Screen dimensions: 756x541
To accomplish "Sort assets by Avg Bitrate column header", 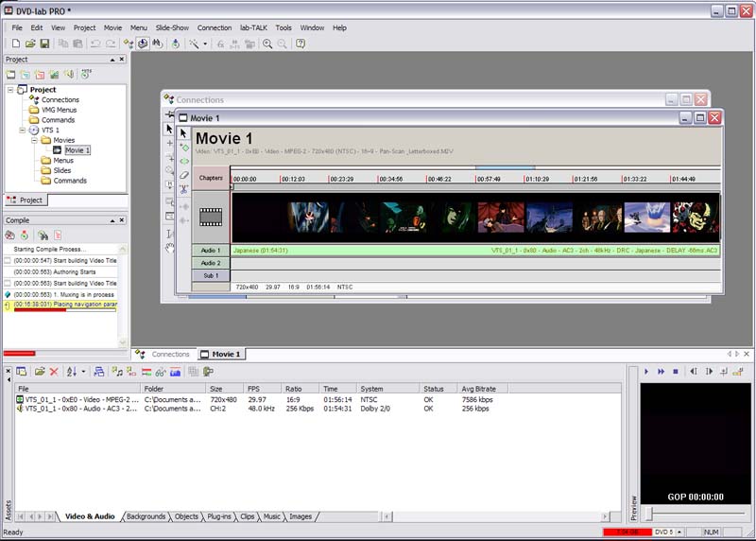I will (483, 389).
